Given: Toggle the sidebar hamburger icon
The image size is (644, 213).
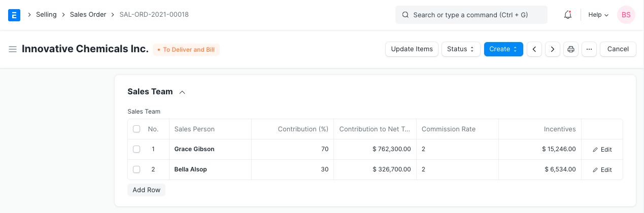Looking at the screenshot, I should [13, 49].
